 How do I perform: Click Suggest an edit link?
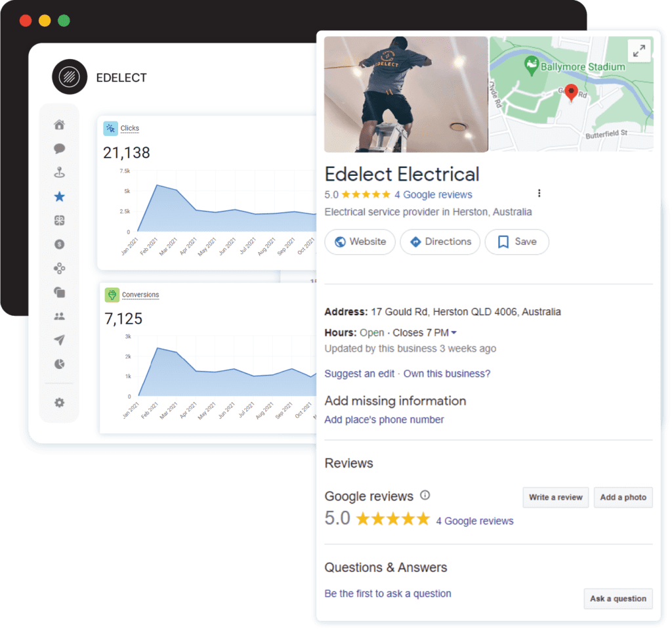click(360, 374)
